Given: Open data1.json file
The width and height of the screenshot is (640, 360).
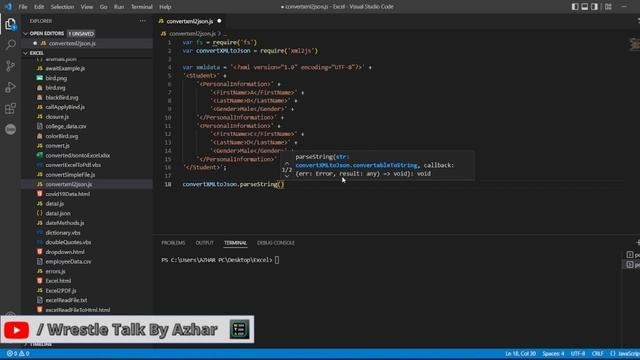Looking at the screenshot, I should (x=58, y=213).
